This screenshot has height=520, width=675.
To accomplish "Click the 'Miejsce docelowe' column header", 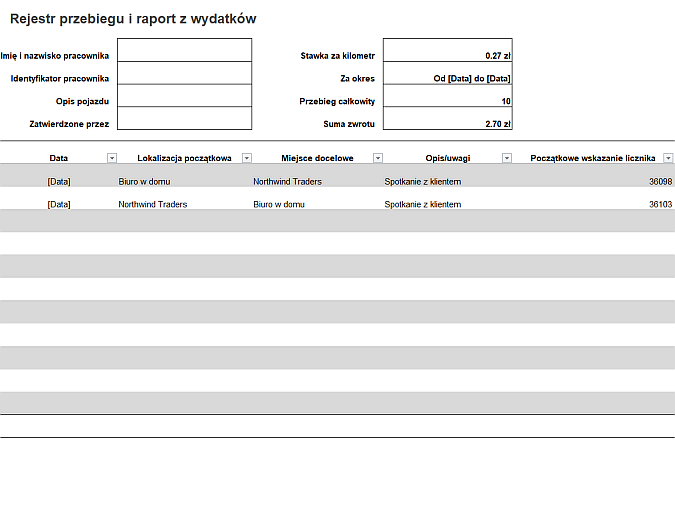I will [x=317, y=158].
